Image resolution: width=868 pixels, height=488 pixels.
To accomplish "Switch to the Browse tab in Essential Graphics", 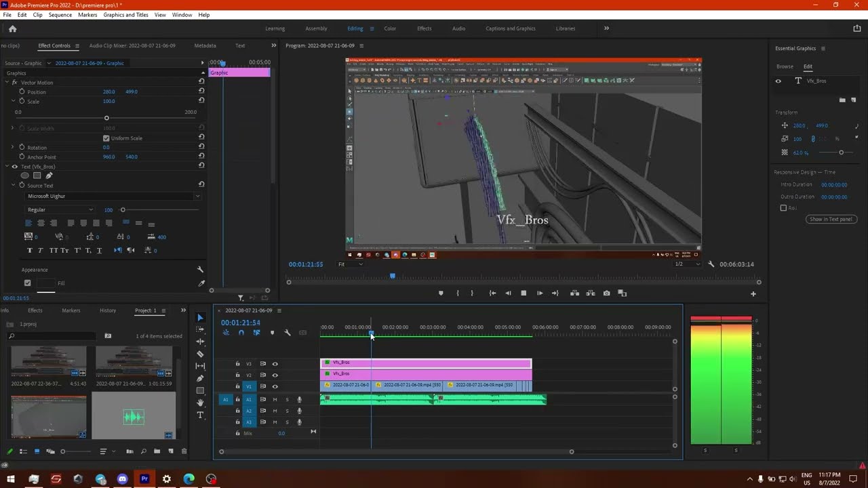I will coord(785,66).
